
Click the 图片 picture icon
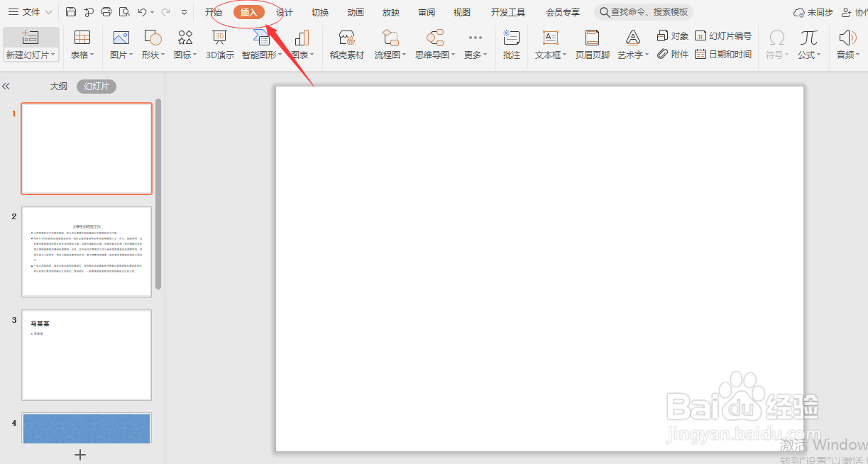coord(121,38)
